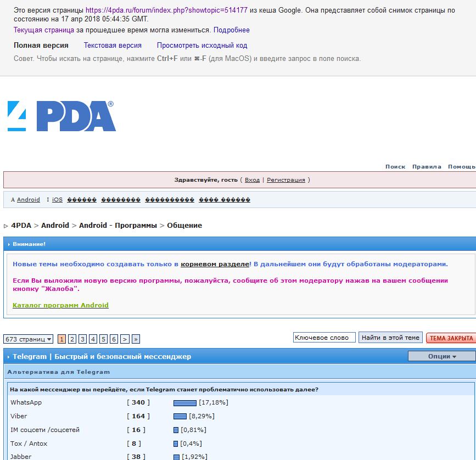Click the 'Подробнее' link
The image size is (476, 460).
point(232,30)
